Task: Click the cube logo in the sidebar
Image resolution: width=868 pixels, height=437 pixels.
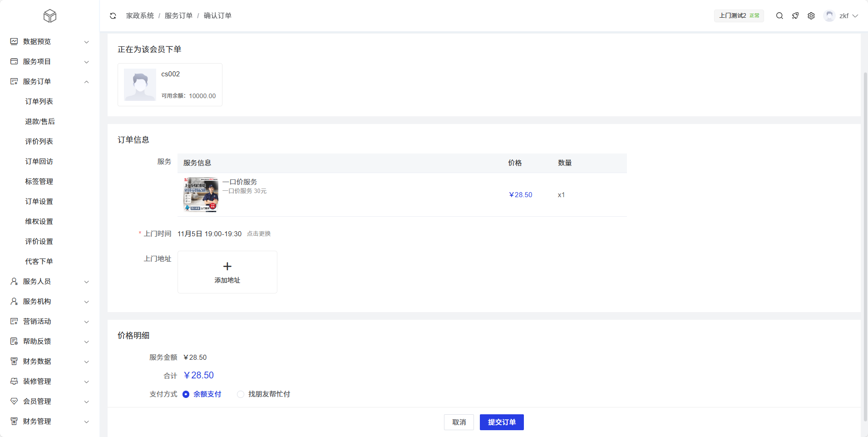Action: click(50, 16)
